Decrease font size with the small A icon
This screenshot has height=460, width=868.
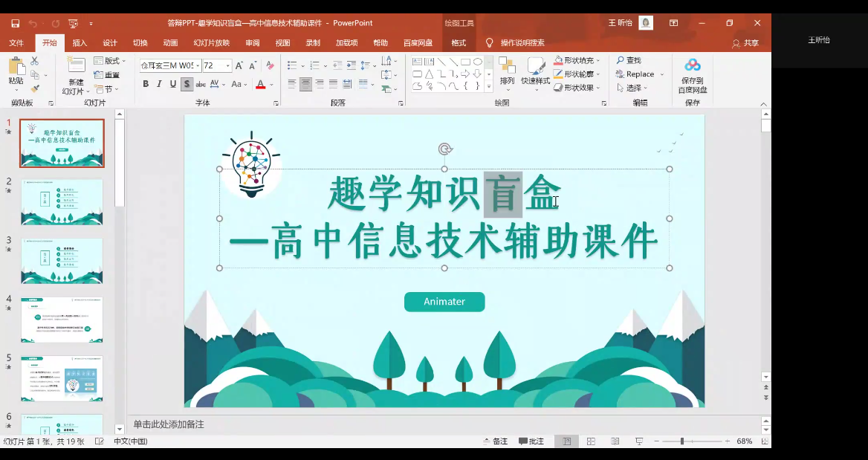point(253,65)
